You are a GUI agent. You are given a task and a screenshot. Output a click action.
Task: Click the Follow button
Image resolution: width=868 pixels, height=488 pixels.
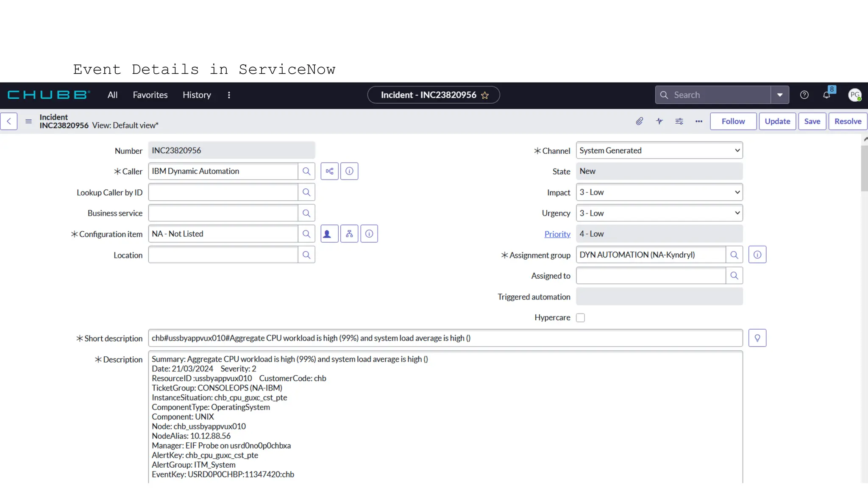[x=733, y=121]
